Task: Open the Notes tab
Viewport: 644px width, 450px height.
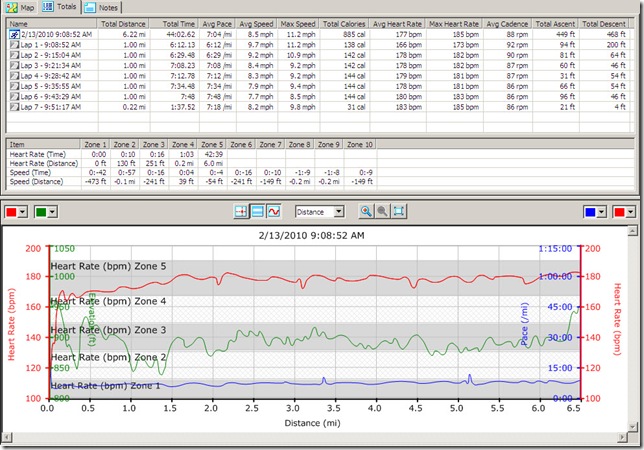Action: [101, 7]
